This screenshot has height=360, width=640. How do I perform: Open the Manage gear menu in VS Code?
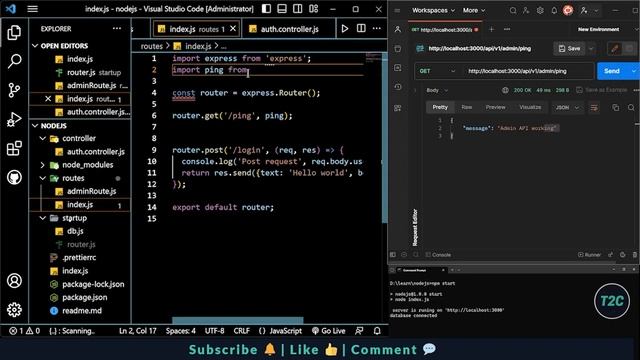[x=14, y=310]
